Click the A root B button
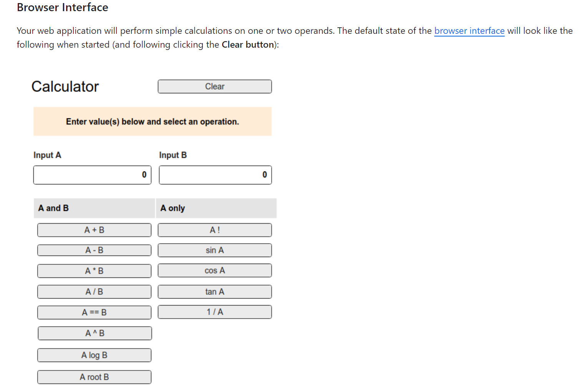Image resolution: width=588 pixels, height=389 pixels. 94,377
